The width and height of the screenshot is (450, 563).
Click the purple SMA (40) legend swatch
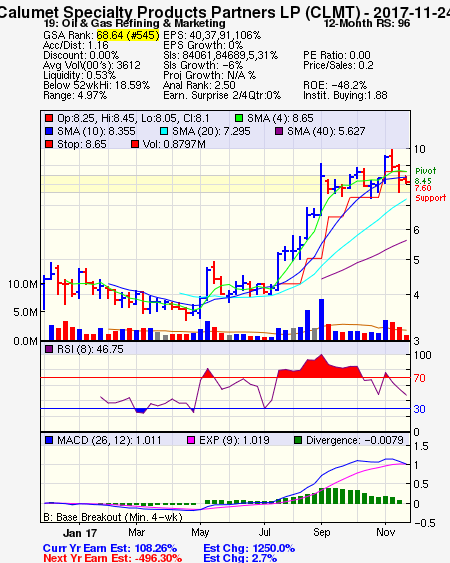coord(279,131)
